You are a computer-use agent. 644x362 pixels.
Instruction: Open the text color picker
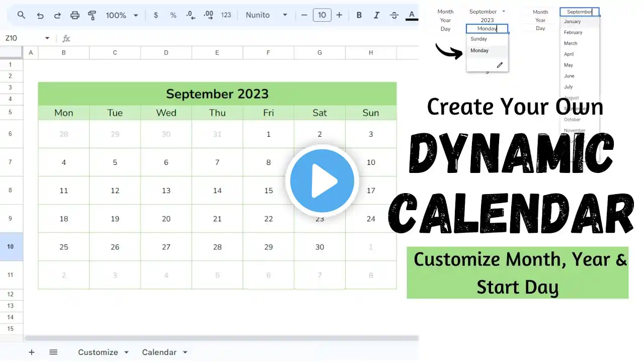[412, 15]
